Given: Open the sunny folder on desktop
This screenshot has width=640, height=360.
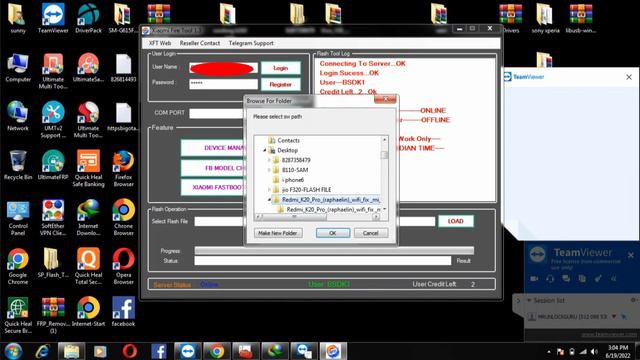Looking at the screenshot, I should pos(18,18).
